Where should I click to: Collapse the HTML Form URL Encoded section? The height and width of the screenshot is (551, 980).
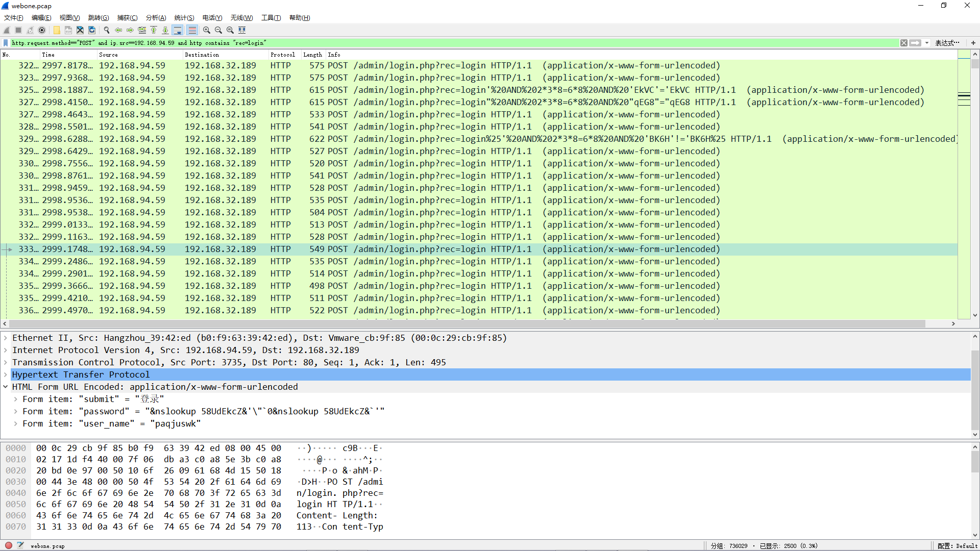6,387
